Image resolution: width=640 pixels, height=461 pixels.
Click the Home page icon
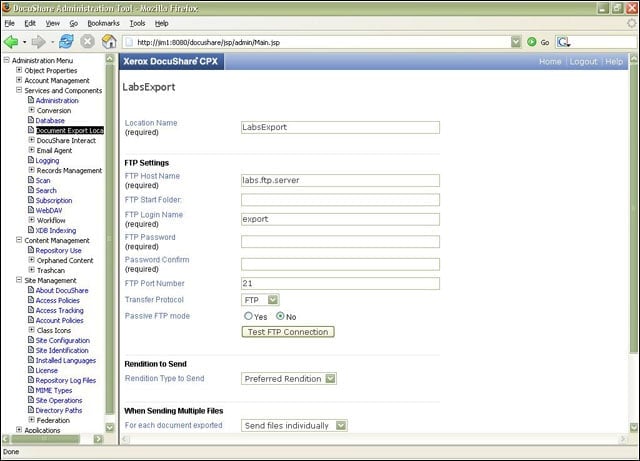109,41
